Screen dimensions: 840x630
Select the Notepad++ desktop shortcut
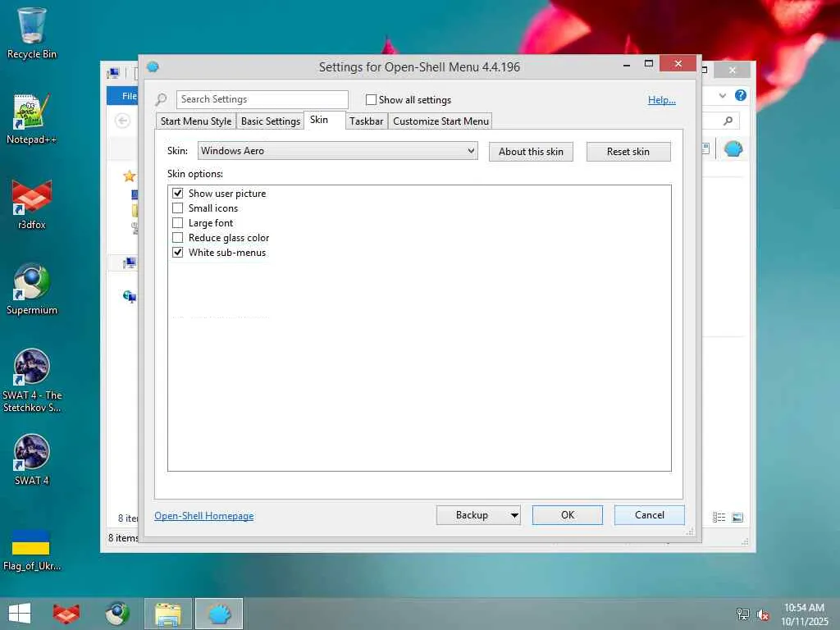(x=32, y=119)
